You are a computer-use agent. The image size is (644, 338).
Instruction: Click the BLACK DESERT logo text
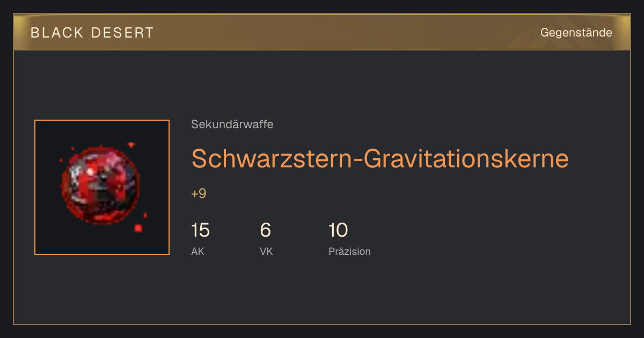point(92,33)
